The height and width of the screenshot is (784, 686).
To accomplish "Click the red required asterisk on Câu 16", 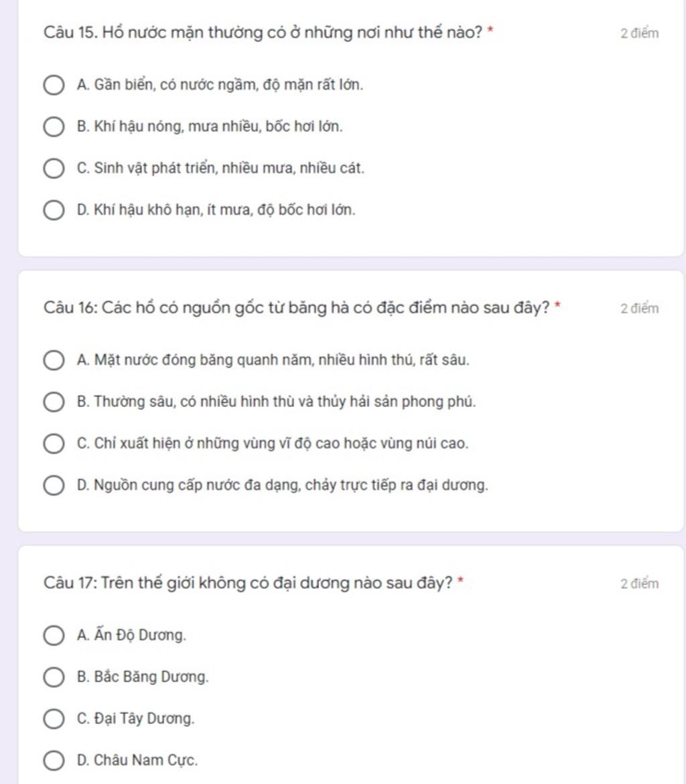I will [557, 305].
